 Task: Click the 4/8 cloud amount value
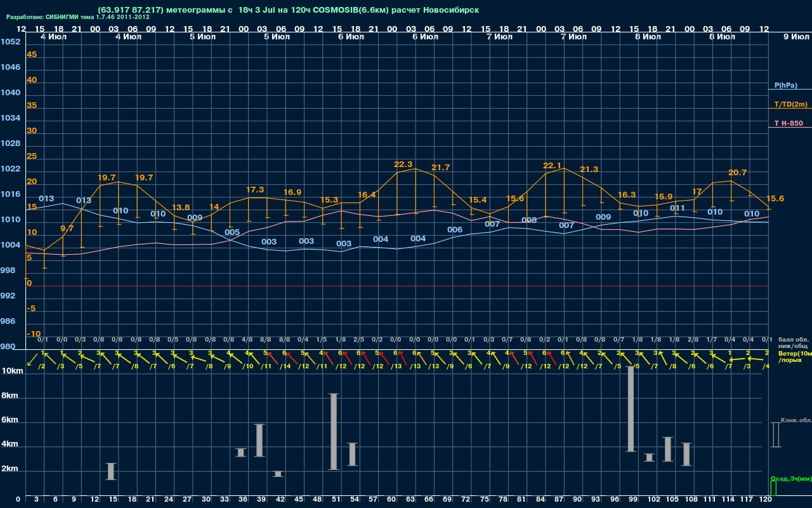tap(247, 340)
